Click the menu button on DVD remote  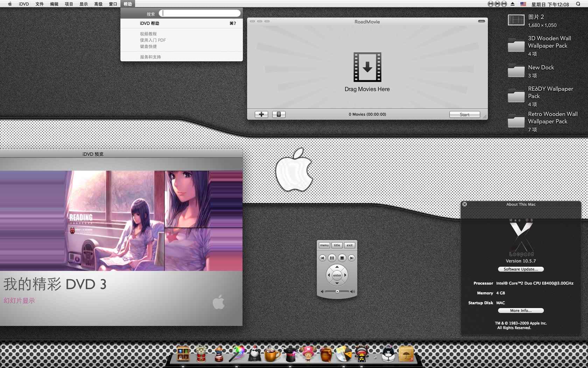pyautogui.click(x=324, y=245)
